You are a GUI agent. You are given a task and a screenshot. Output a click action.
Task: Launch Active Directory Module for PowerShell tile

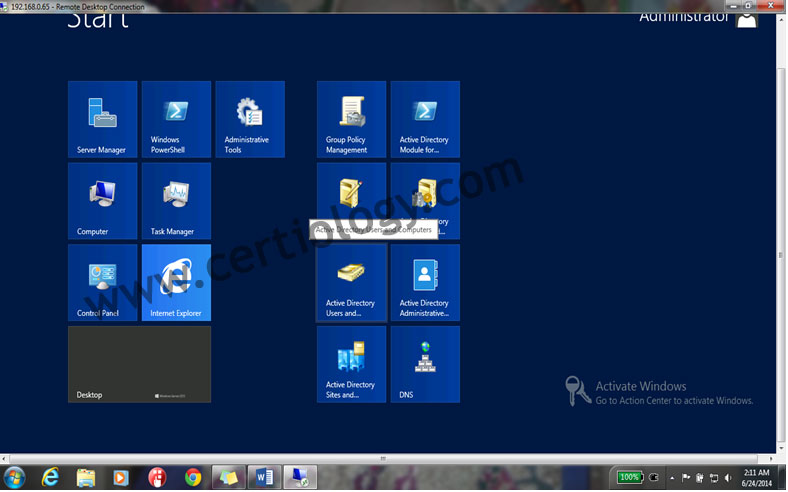pyautogui.click(x=425, y=119)
